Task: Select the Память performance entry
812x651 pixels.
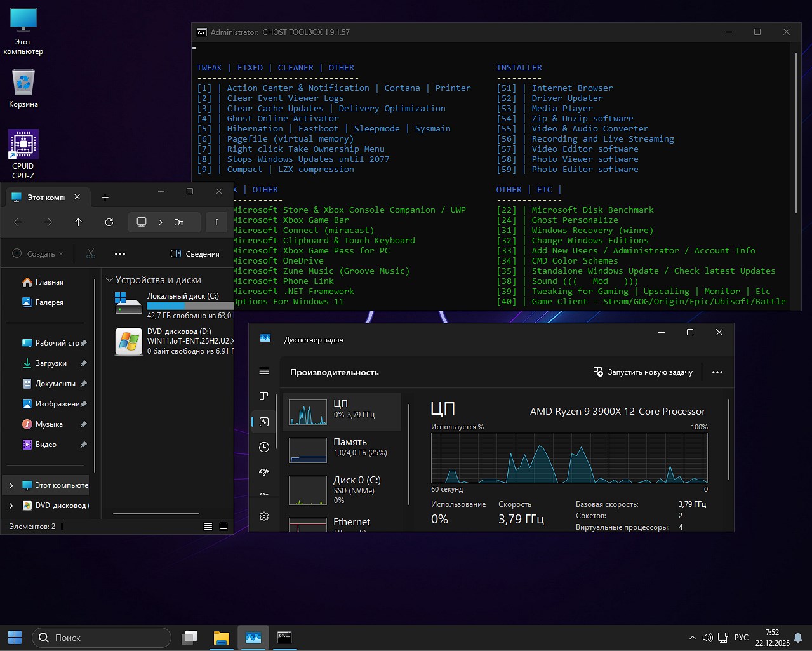Action: pyautogui.click(x=342, y=450)
